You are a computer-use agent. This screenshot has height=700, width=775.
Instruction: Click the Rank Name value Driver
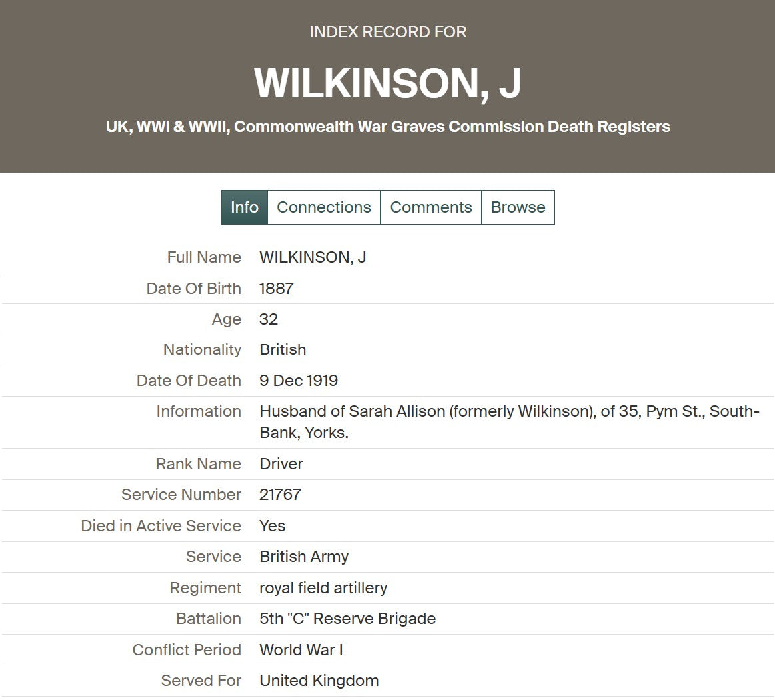click(x=281, y=463)
